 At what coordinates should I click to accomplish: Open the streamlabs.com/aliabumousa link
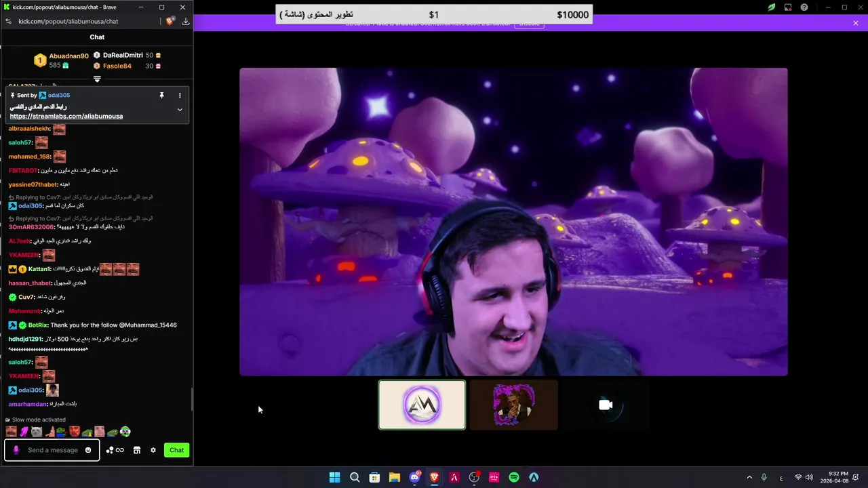[66, 116]
